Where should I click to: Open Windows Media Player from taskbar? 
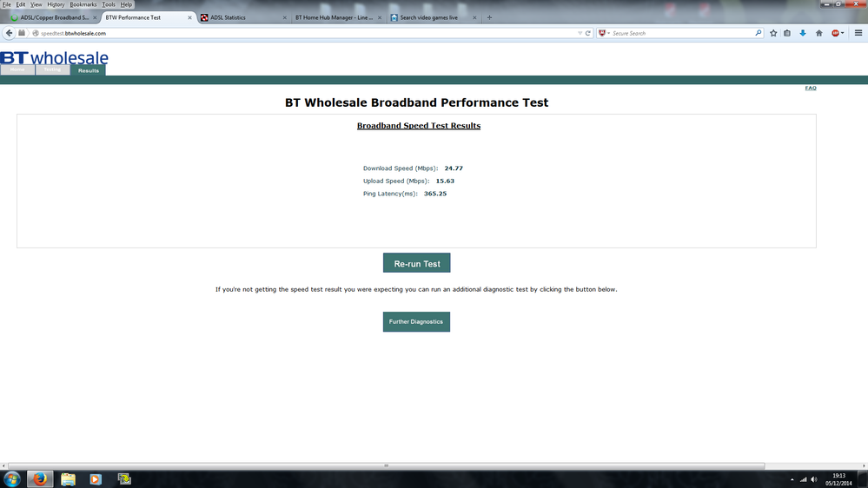(96, 479)
